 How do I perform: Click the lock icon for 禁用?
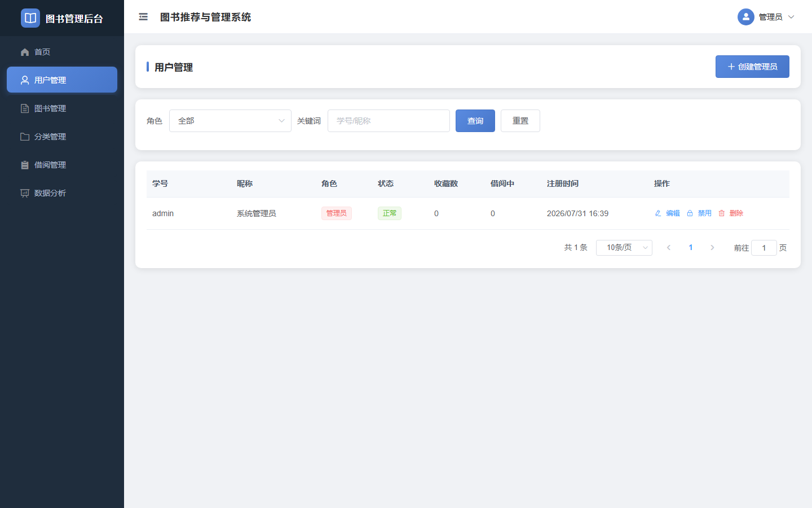(690, 213)
